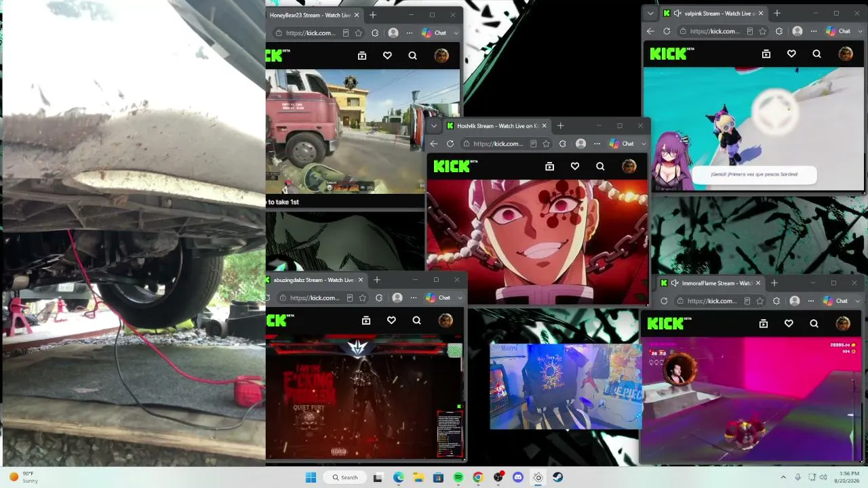The width and height of the screenshot is (868, 488).
Task: Click the taskbar Search box
Action: (345, 477)
